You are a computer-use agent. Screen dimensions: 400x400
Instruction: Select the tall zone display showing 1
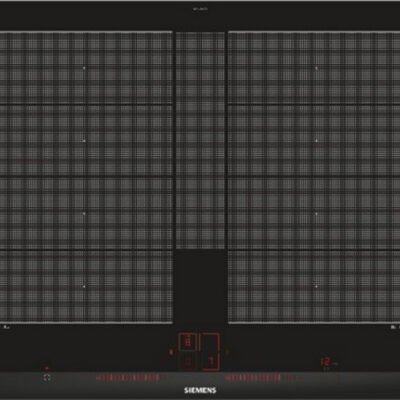pyautogui.click(x=210, y=352)
